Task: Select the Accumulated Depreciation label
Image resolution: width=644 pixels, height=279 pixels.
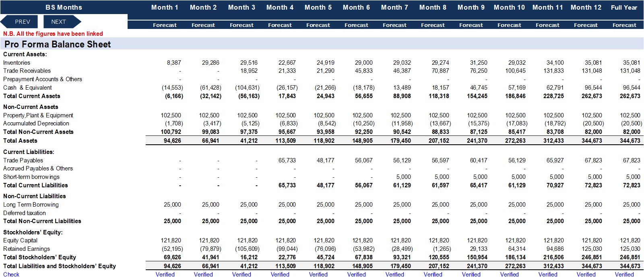Action: (36, 123)
